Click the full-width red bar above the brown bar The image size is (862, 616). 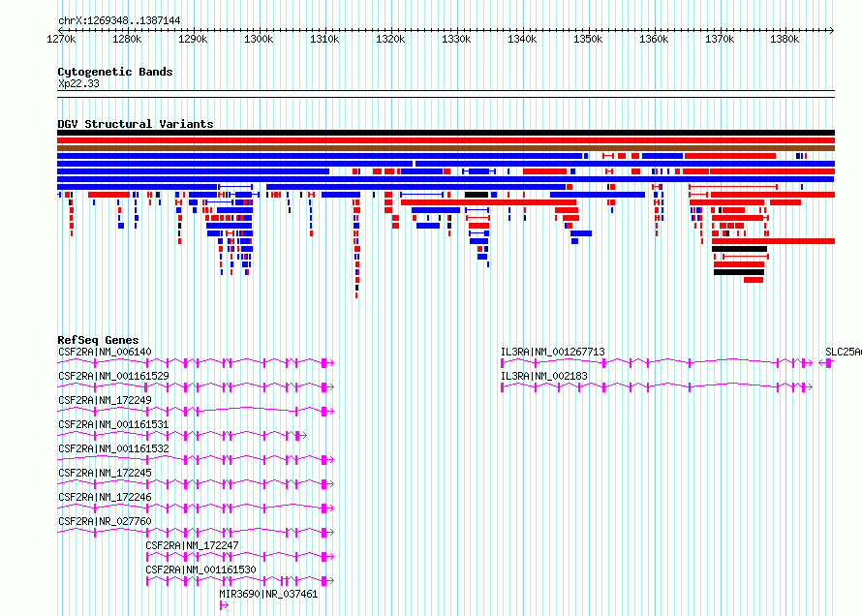point(446,140)
